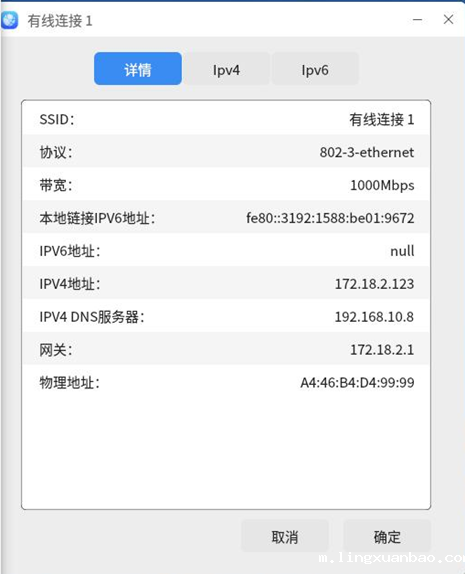Image resolution: width=465 pixels, height=574 pixels.
Task: Click the 取消 button
Action: click(285, 536)
